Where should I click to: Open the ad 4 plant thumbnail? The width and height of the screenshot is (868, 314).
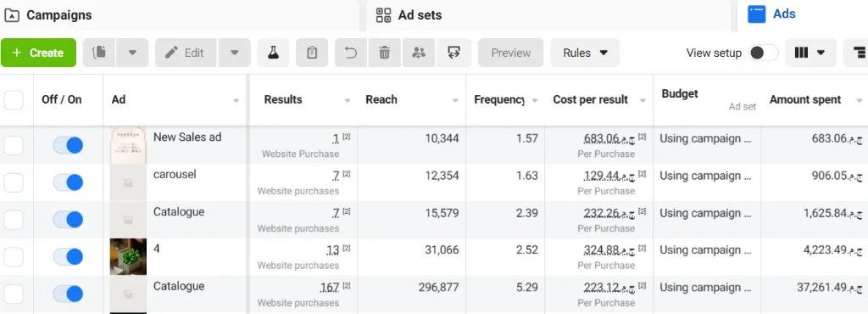point(129,256)
